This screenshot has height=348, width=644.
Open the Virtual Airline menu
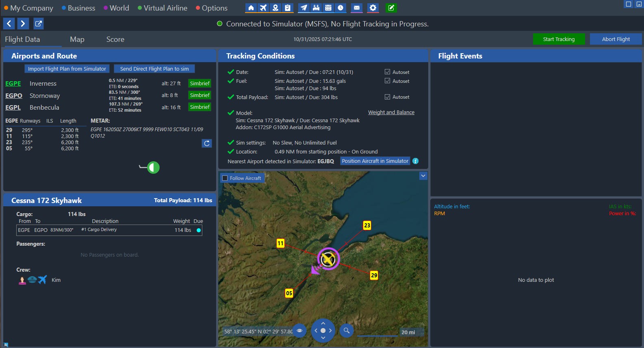165,8
